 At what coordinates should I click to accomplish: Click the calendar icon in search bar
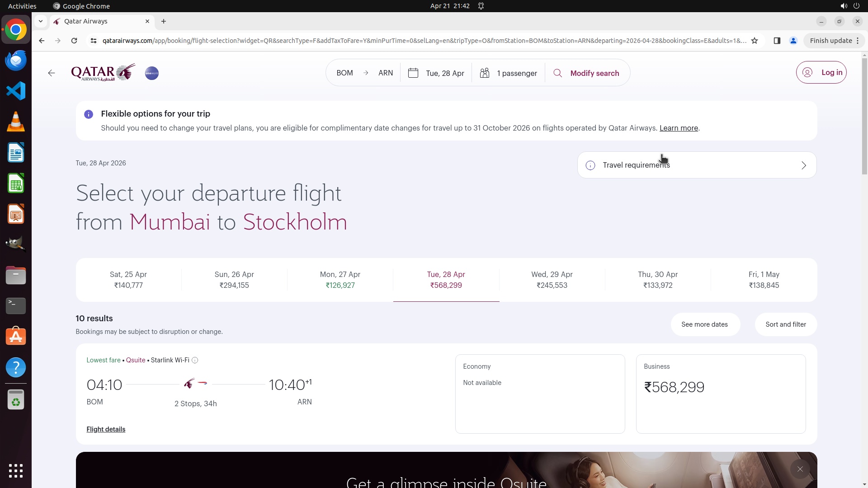[413, 73]
